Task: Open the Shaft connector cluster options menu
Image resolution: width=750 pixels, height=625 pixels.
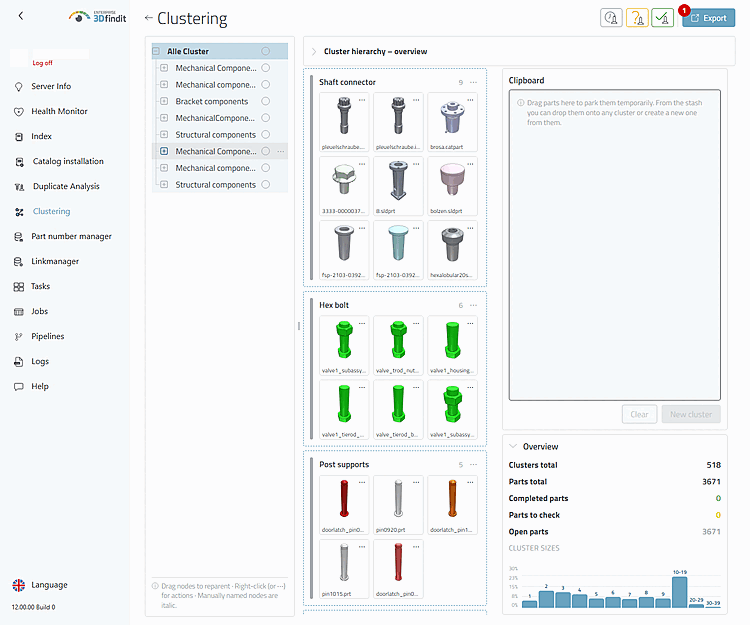Action: tap(474, 82)
